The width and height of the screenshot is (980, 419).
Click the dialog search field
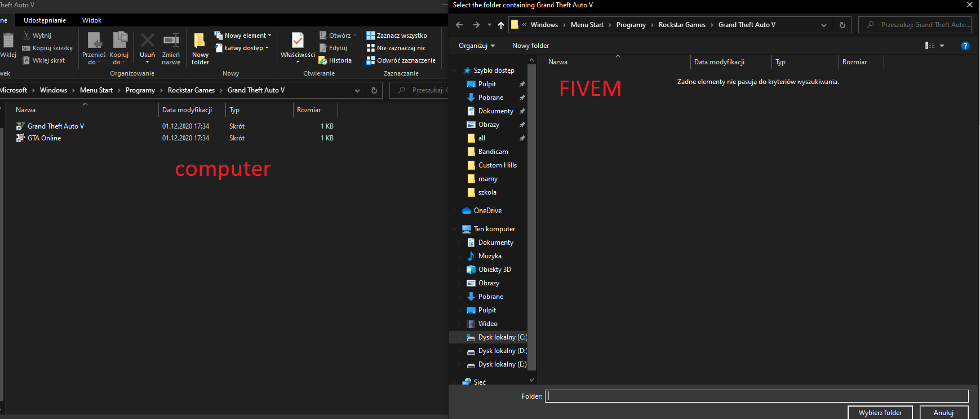tap(915, 25)
